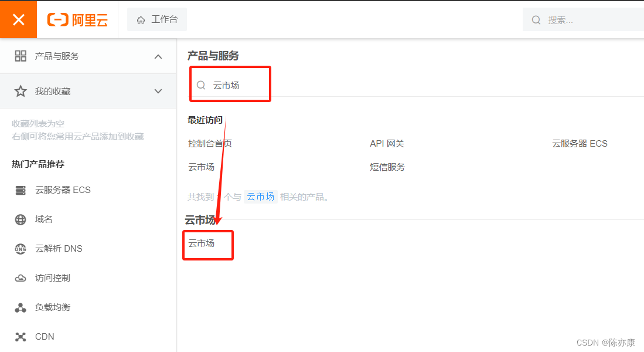Open the 工作台 workbench tab
Image resolution: width=644 pixels, height=352 pixels.
(x=157, y=19)
